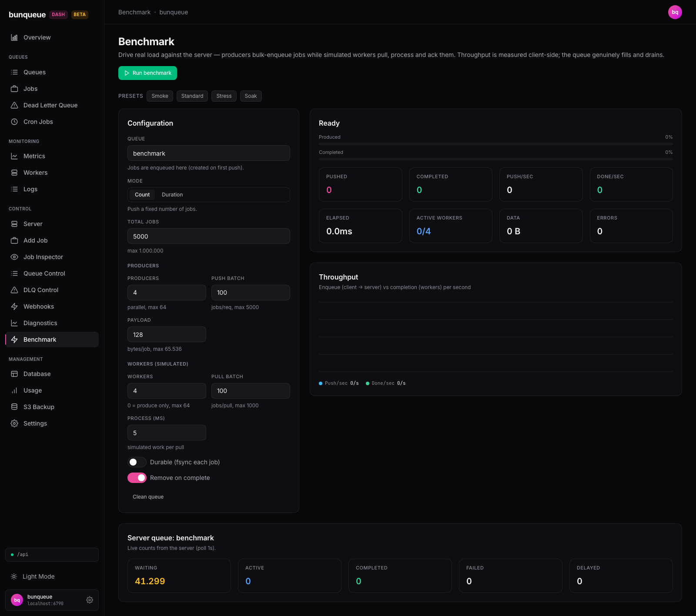Viewport: 696px width, 616px height.
Task: Click Clean queue button
Action: pos(148,497)
